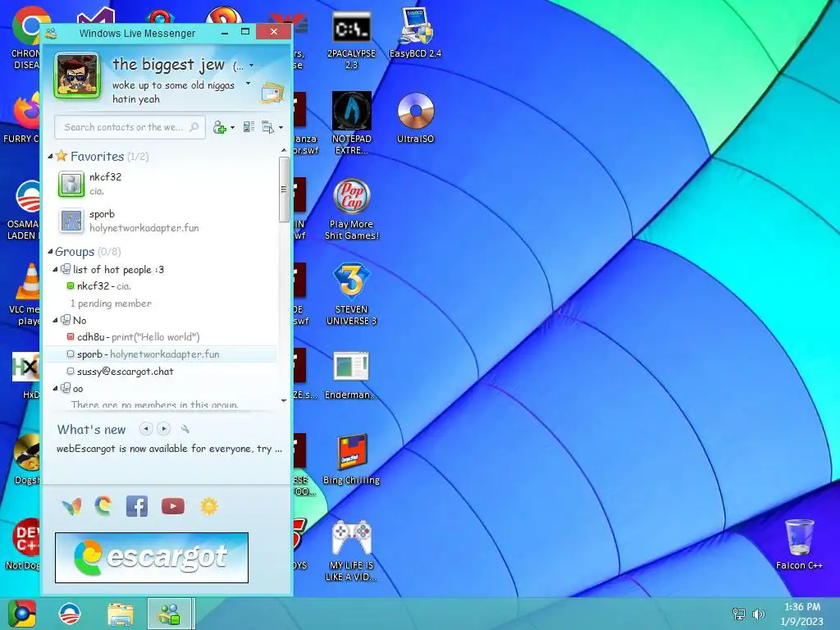840x630 pixels.
Task: Open the webEscargot news item
Action: point(169,449)
